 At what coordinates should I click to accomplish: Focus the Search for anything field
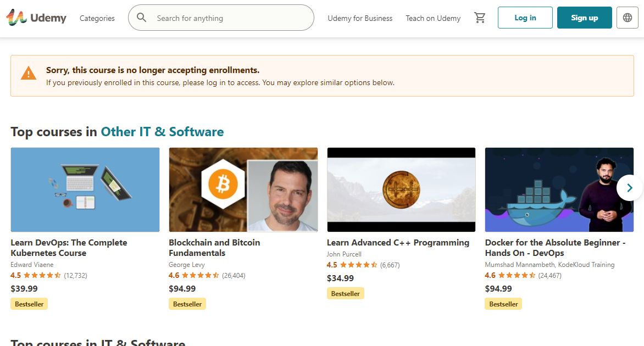(231, 18)
